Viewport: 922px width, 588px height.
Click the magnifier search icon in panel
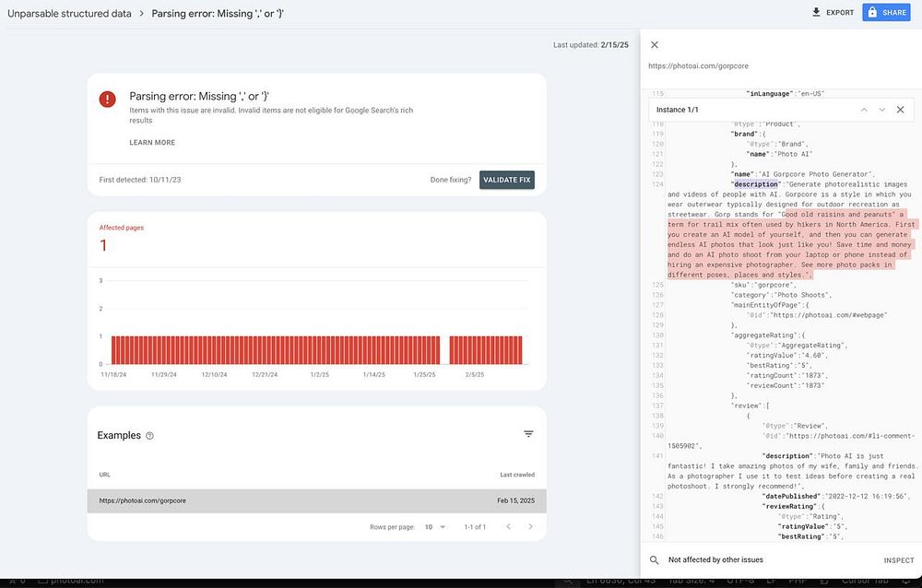click(x=654, y=559)
